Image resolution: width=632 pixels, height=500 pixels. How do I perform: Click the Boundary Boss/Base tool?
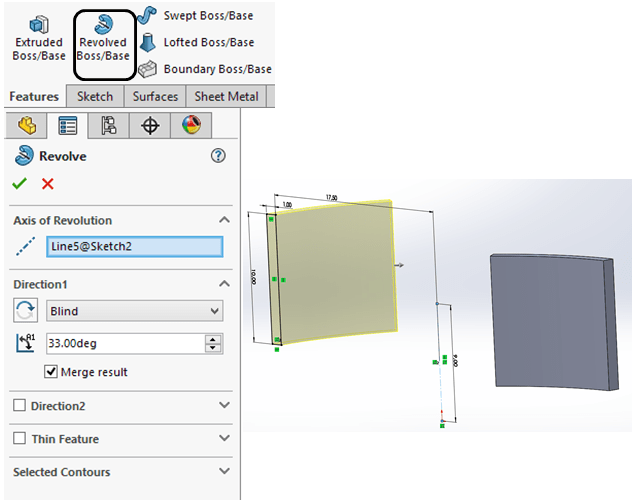pyautogui.click(x=205, y=69)
